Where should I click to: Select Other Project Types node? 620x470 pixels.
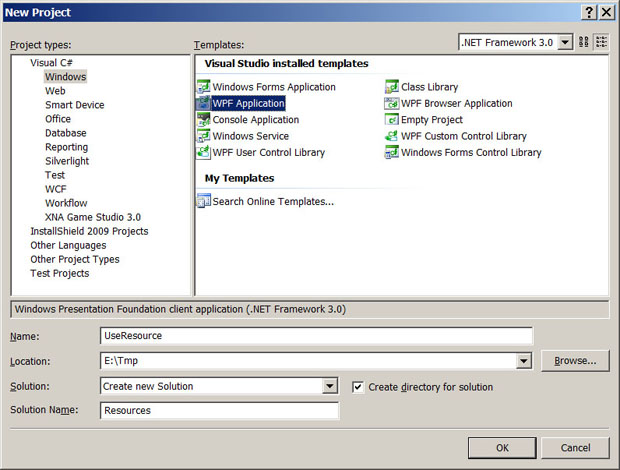75,259
